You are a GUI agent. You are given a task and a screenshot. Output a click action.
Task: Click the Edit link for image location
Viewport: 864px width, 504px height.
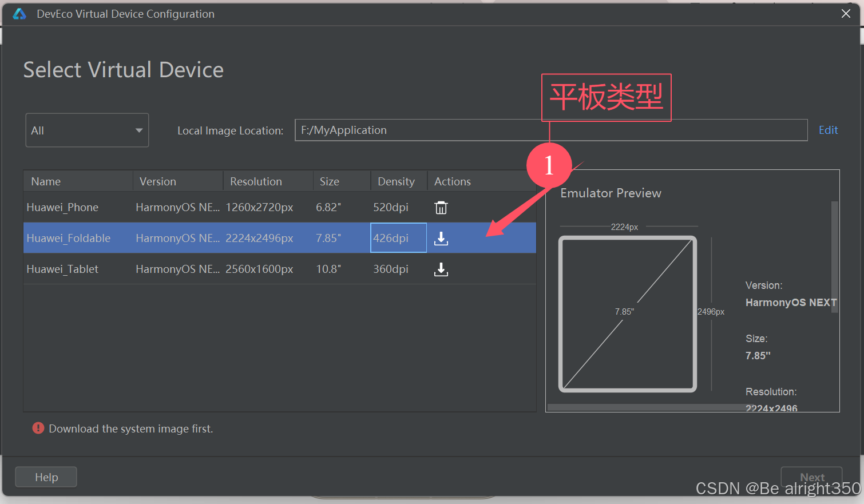(828, 130)
